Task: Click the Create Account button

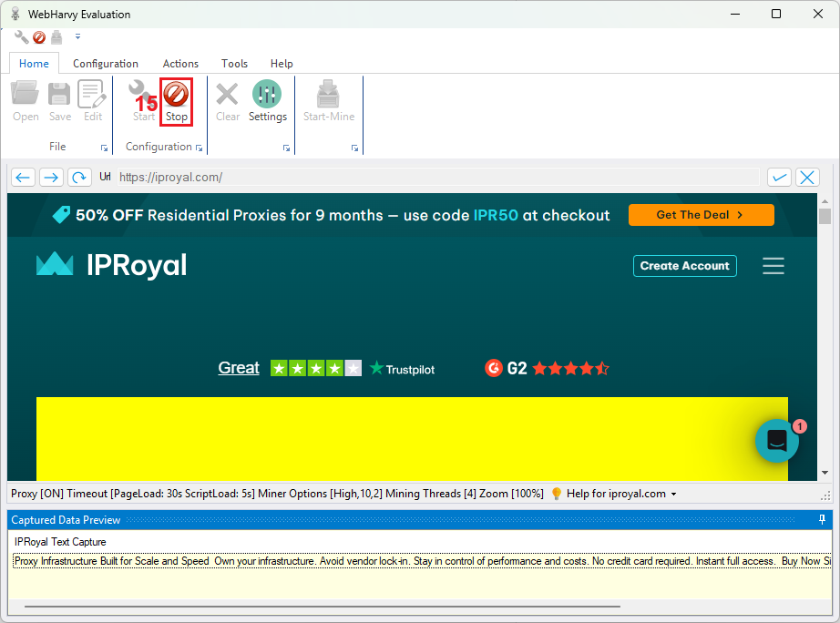Action: tap(684, 266)
